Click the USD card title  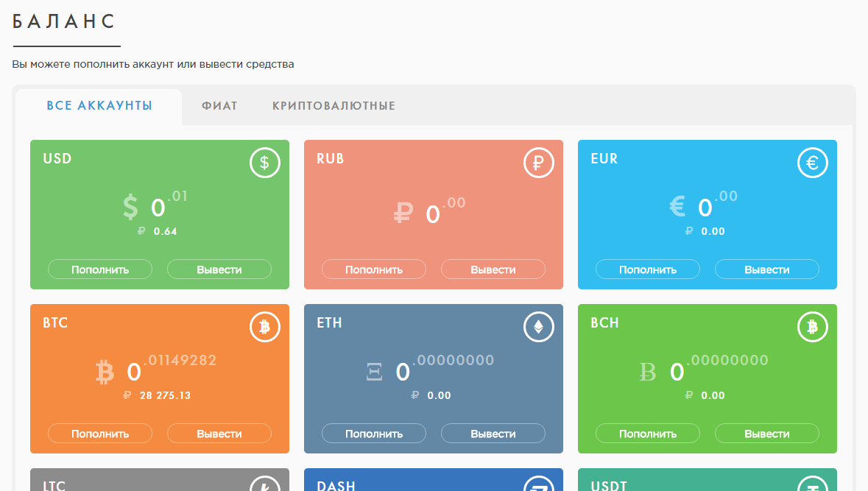[57, 159]
